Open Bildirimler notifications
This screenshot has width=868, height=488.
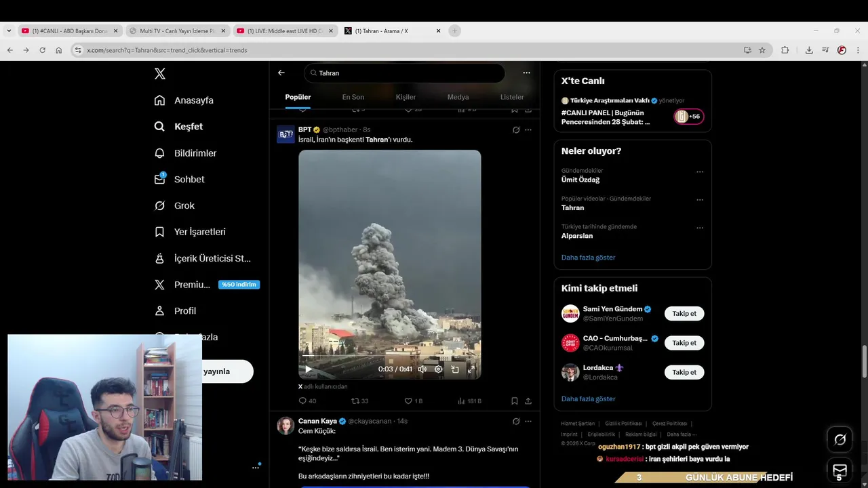[185, 153]
